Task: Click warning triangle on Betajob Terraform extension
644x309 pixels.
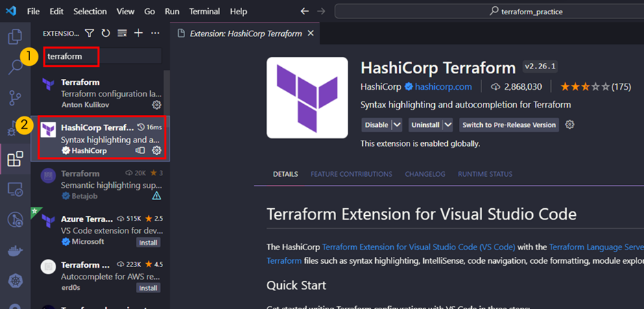Action: [x=156, y=196]
